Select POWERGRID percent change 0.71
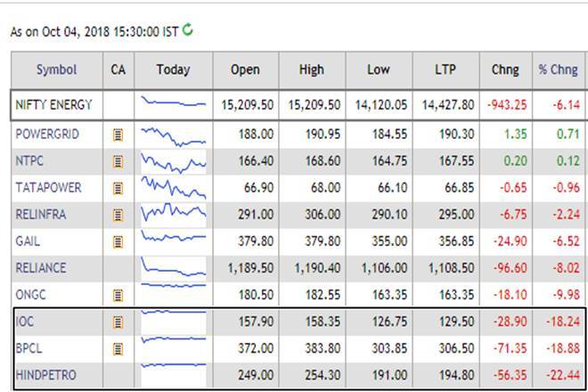Viewport: 588px width, 392px height. click(568, 135)
